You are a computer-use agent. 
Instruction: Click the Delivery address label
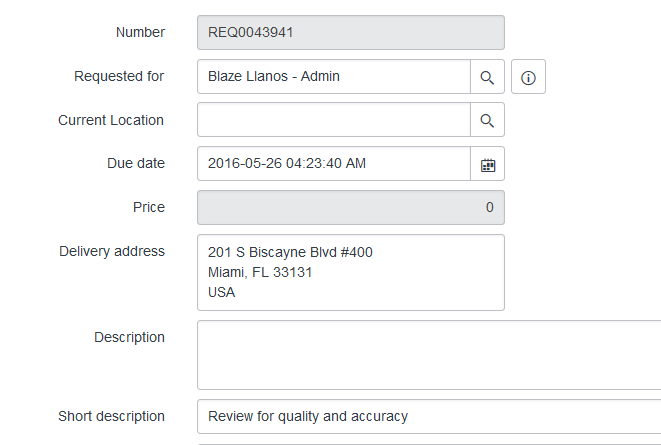coord(112,251)
